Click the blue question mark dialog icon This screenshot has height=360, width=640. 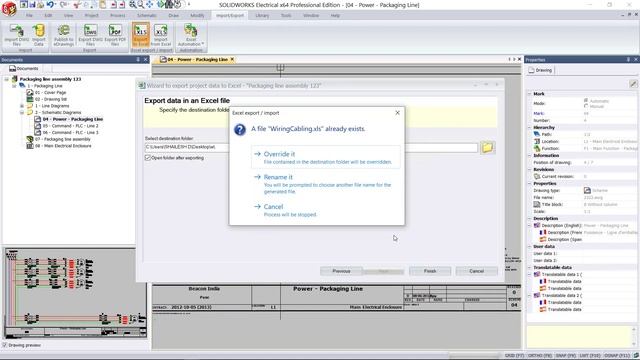tap(240, 130)
